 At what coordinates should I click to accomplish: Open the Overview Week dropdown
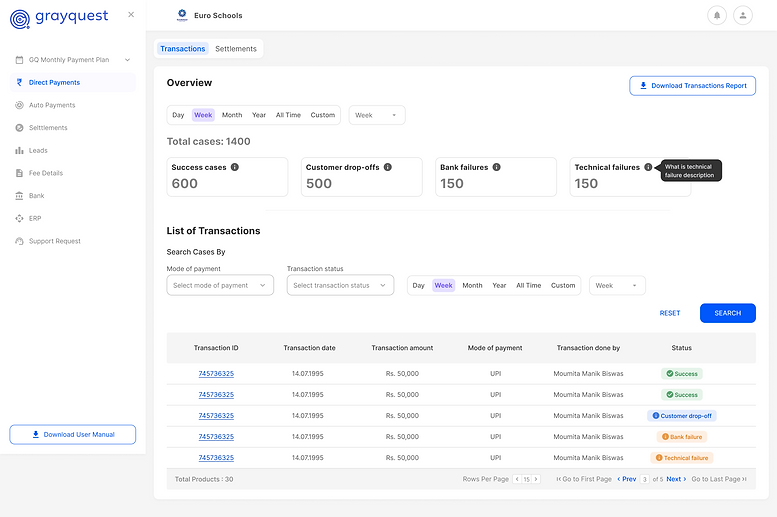click(377, 115)
